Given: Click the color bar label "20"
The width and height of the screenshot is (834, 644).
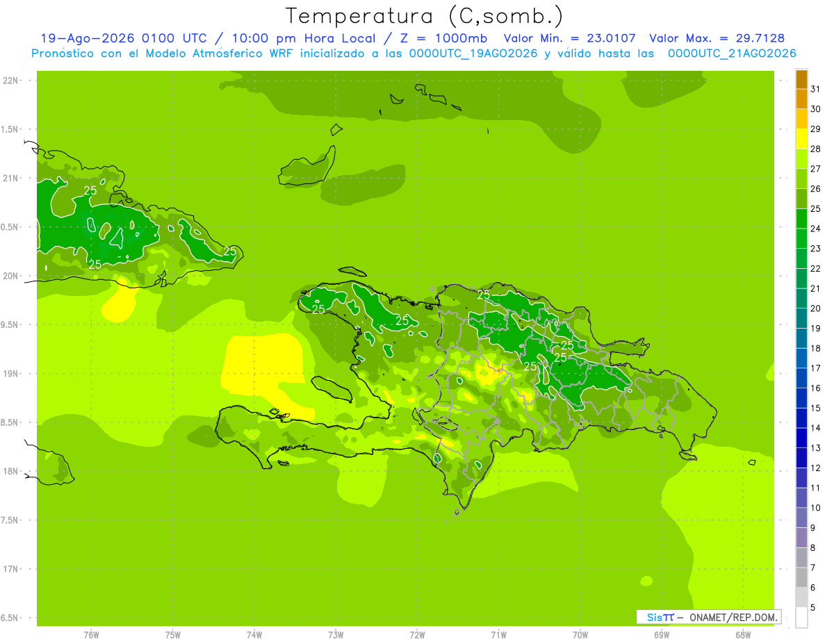Looking at the screenshot, I should click(815, 308).
